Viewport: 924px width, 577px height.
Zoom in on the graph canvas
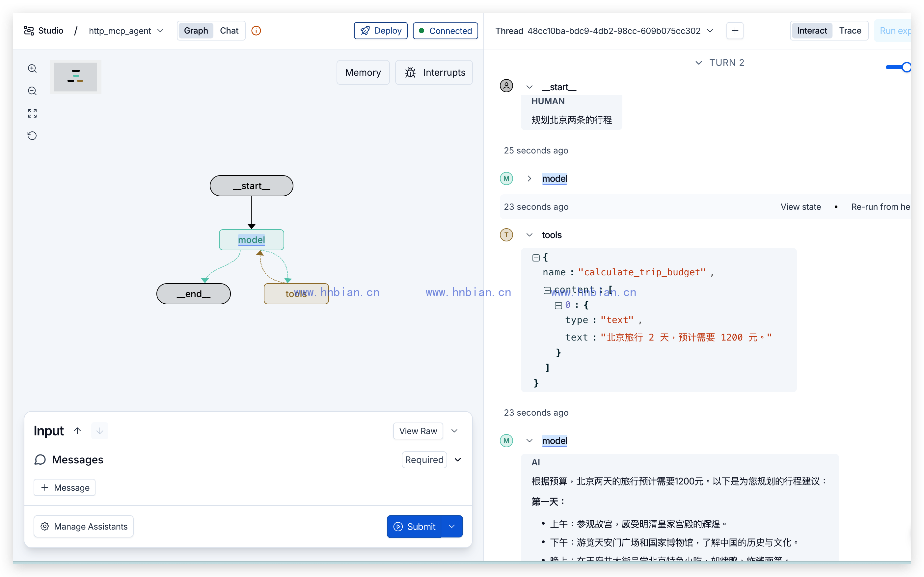(32, 69)
